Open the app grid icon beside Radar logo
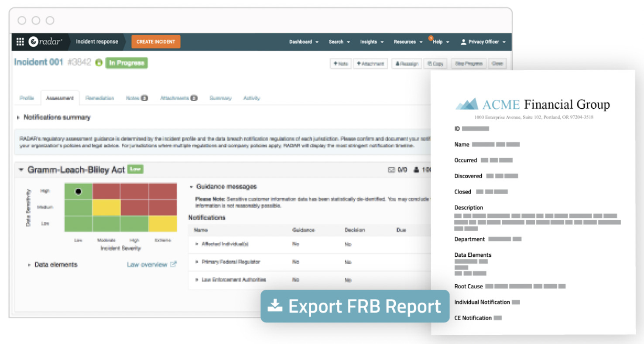 point(19,41)
